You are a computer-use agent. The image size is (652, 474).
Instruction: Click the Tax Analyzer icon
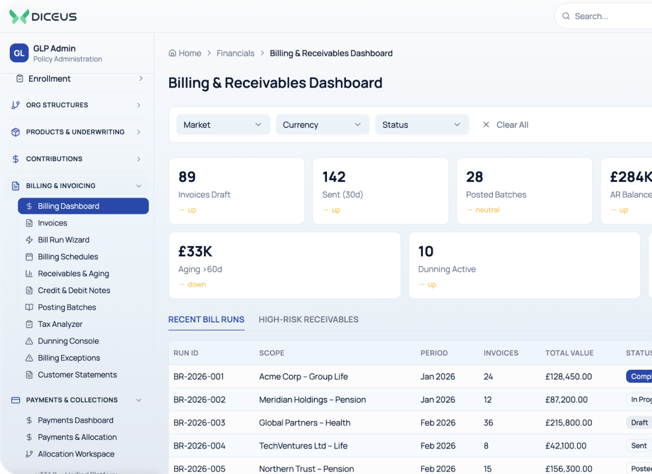[x=29, y=324]
